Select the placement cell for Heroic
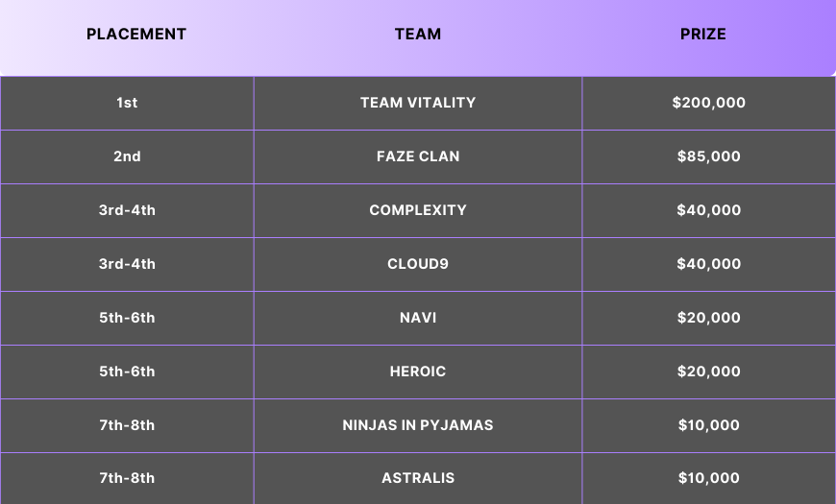This screenshot has height=504, width=836. tap(127, 372)
